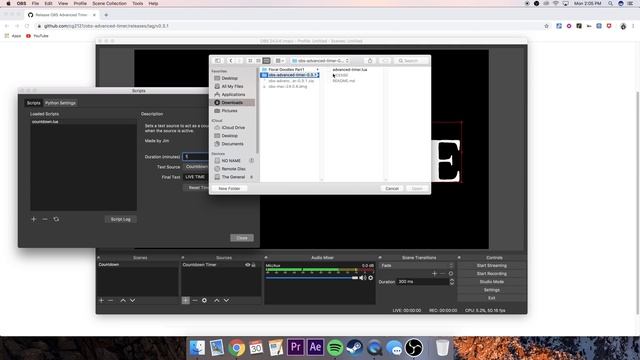Click the Duration (minutes) input field
The image size is (640, 360).
(x=197, y=157)
